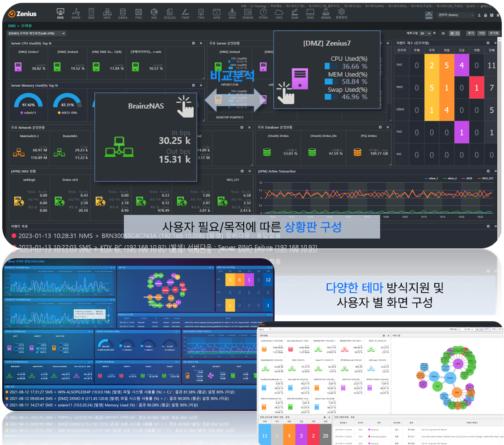Open the control-center button left of 관리자

click(429, 15)
